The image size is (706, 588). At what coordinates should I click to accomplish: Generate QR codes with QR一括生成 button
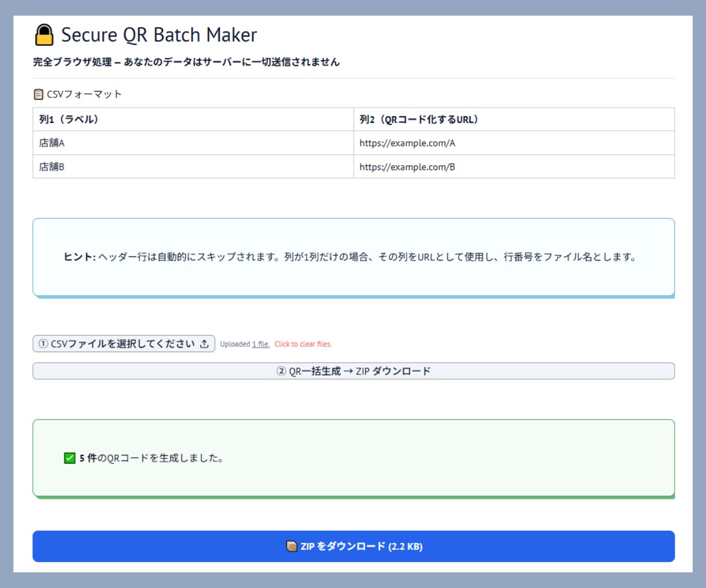[x=354, y=371]
